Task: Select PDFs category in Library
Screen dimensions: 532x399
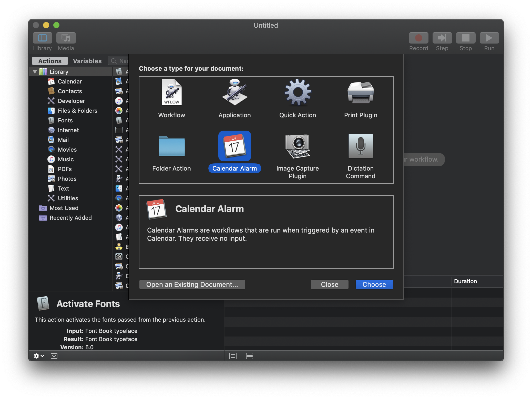Action: click(70, 169)
